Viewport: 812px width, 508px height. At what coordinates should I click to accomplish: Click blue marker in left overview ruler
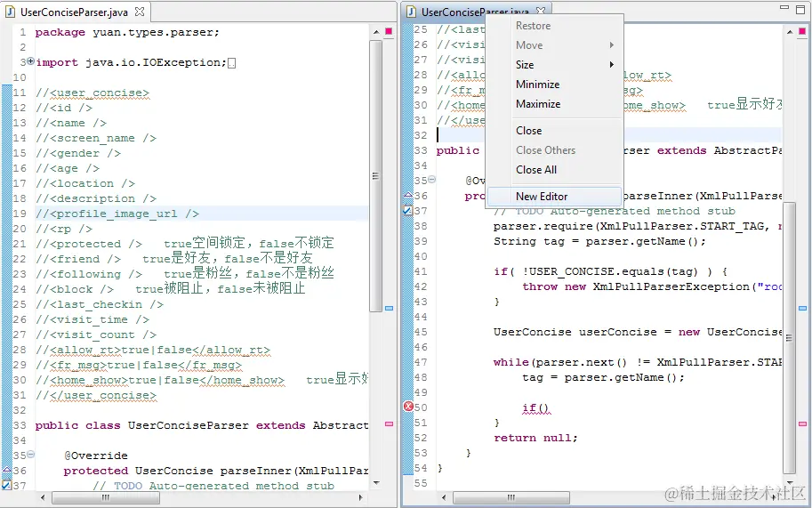click(389, 308)
